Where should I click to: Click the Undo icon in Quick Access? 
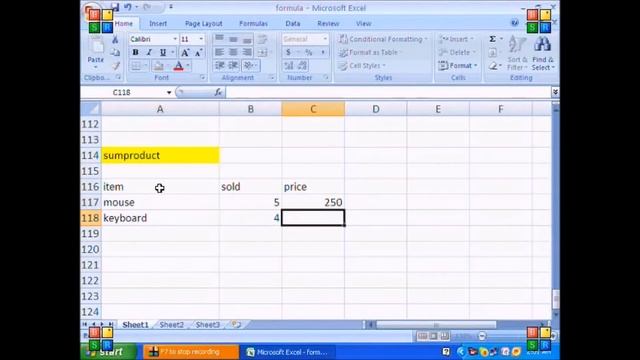[x=128, y=7]
